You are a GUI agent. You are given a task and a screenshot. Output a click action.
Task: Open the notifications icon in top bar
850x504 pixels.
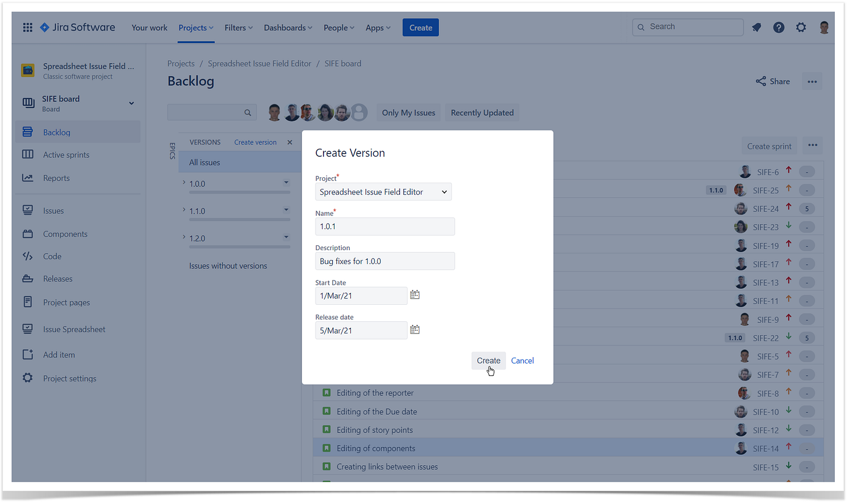click(x=756, y=27)
